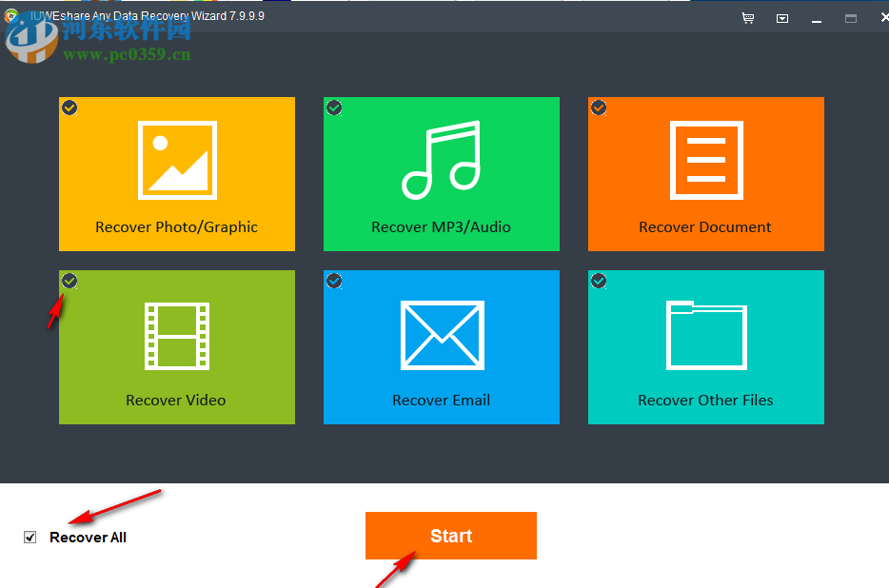
Task: Toggle the checkmark on Recover Video
Action: [69, 281]
